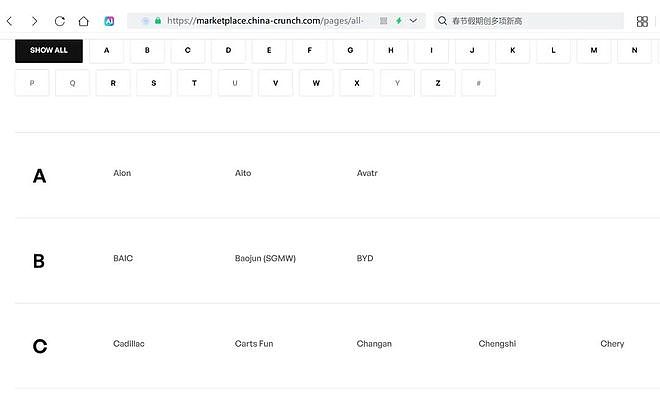Open the browser home page

(x=83, y=21)
